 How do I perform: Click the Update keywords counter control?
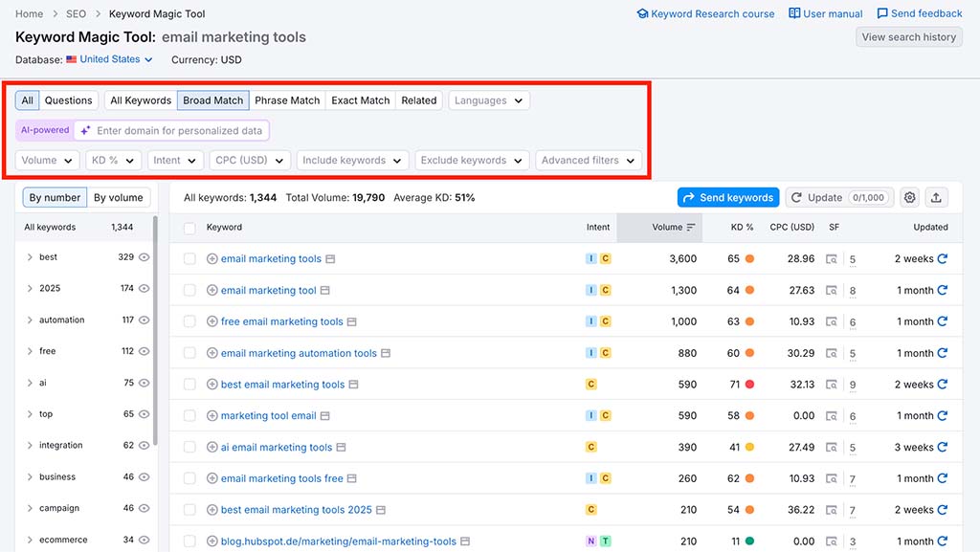click(x=839, y=197)
